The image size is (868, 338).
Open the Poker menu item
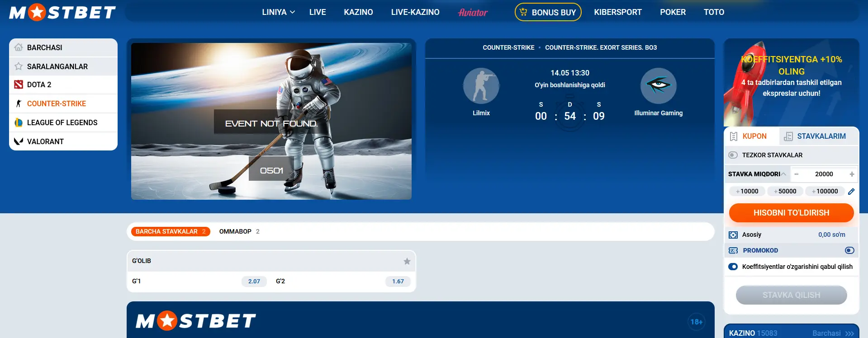pyautogui.click(x=673, y=12)
